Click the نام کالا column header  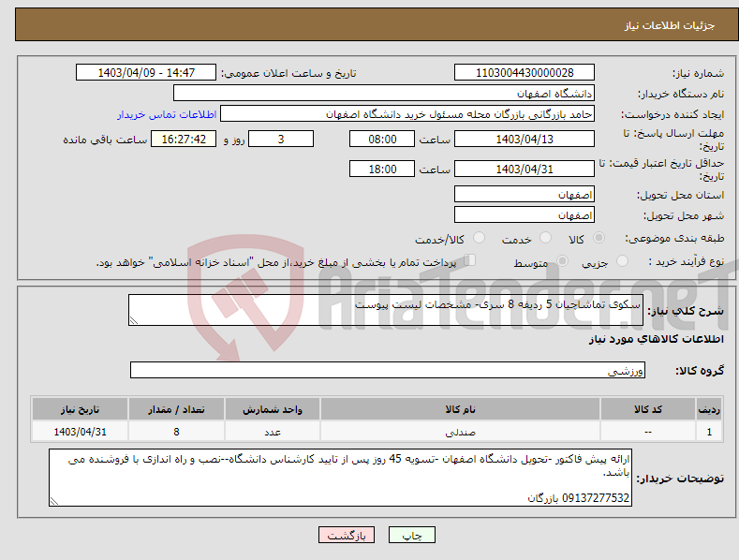pyautogui.click(x=460, y=409)
